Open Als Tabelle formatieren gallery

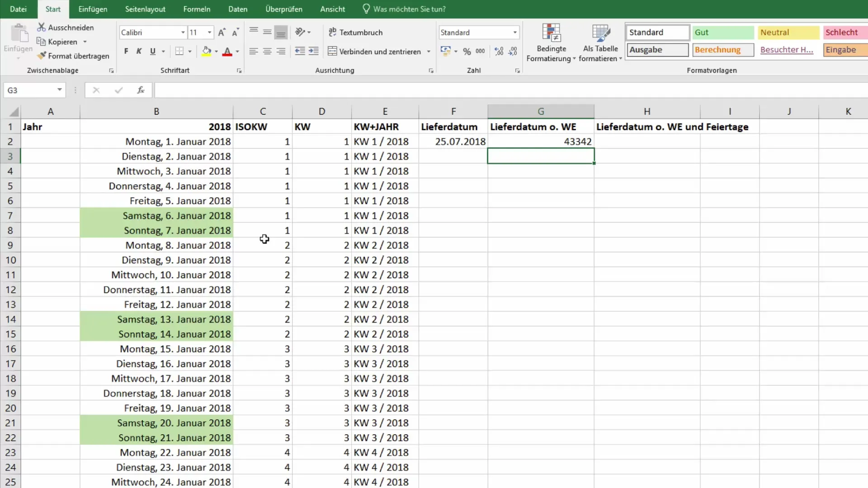click(600, 43)
